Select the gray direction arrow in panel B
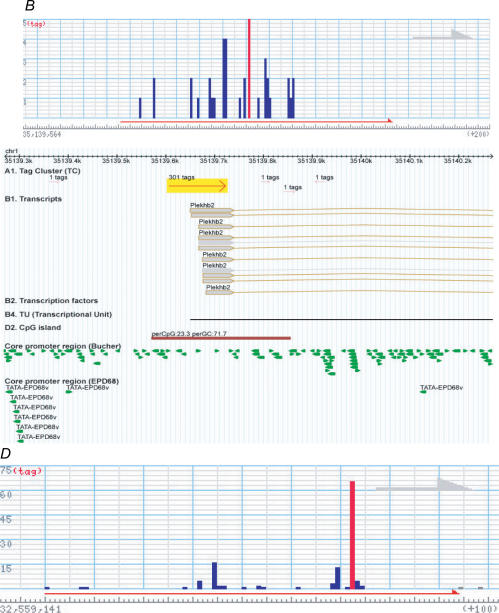Screen dimensions: 499x613 click(x=442, y=35)
